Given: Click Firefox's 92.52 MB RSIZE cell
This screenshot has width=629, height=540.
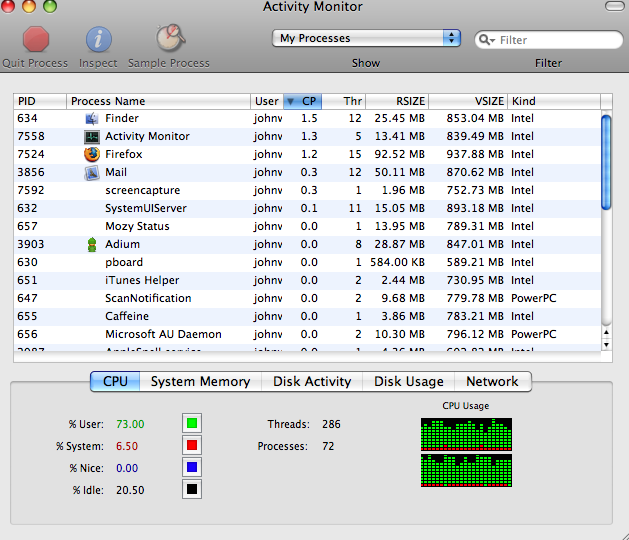Looking at the screenshot, I should (x=400, y=154).
